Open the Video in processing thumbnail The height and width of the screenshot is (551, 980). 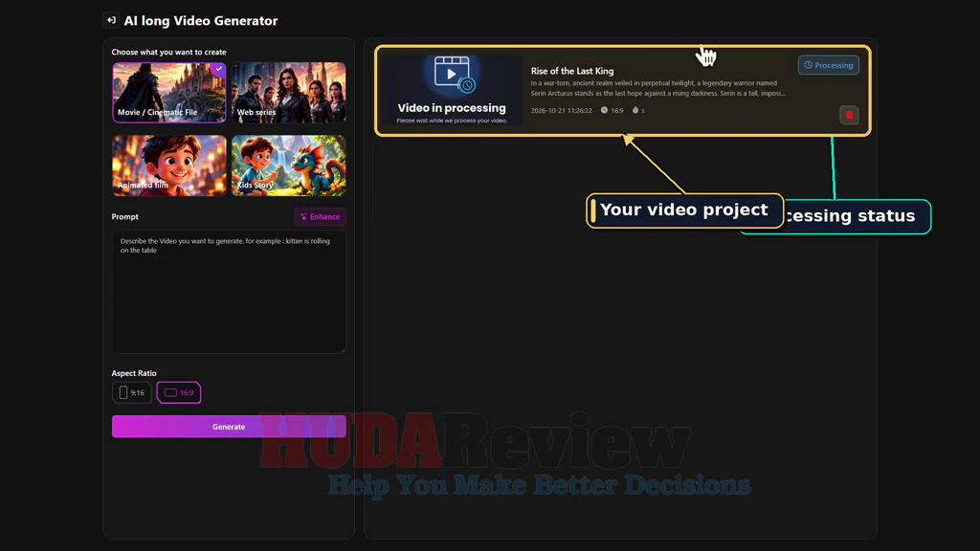[x=452, y=91]
